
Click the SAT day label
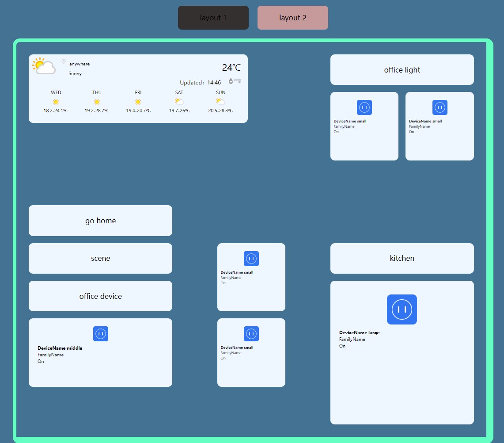(x=179, y=92)
